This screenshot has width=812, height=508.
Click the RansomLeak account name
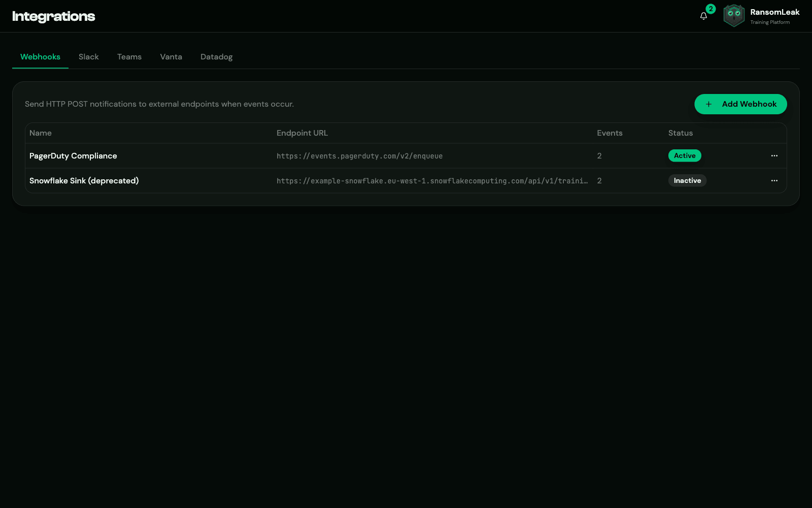tap(775, 12)
